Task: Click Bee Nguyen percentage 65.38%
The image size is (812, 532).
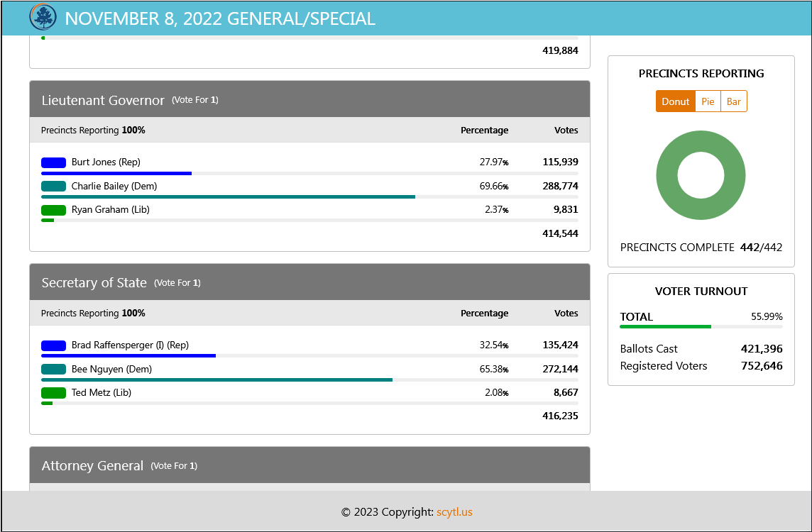Action: 494,369
